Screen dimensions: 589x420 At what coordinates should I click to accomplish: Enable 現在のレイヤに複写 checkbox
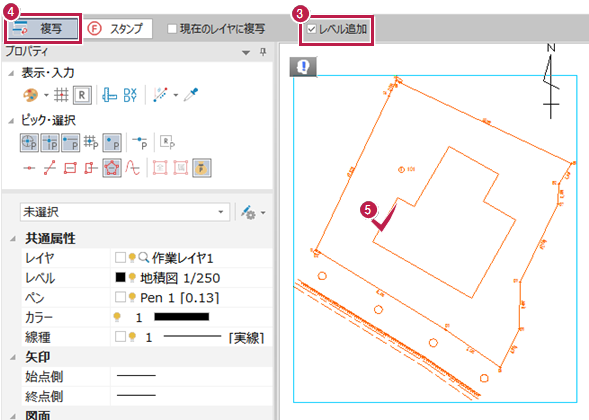coord(172,29)
